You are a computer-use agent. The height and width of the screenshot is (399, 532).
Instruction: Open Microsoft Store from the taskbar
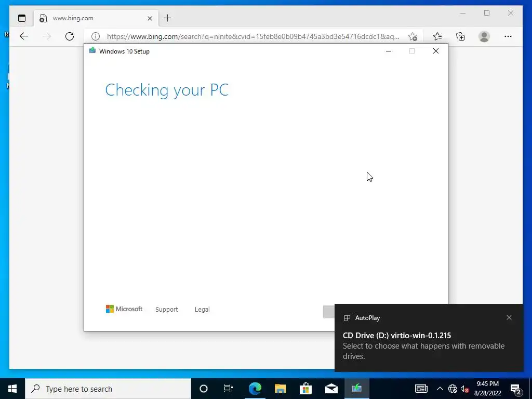[x=305, y=389]
